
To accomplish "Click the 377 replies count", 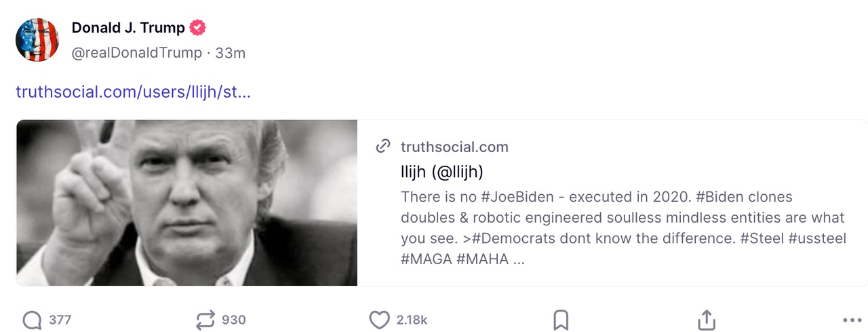I will (60, 320).
